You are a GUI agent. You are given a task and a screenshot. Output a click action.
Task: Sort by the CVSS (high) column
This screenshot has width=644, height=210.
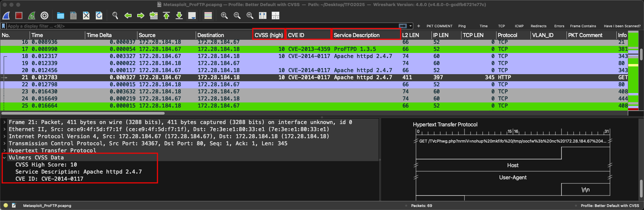[269, 35]
